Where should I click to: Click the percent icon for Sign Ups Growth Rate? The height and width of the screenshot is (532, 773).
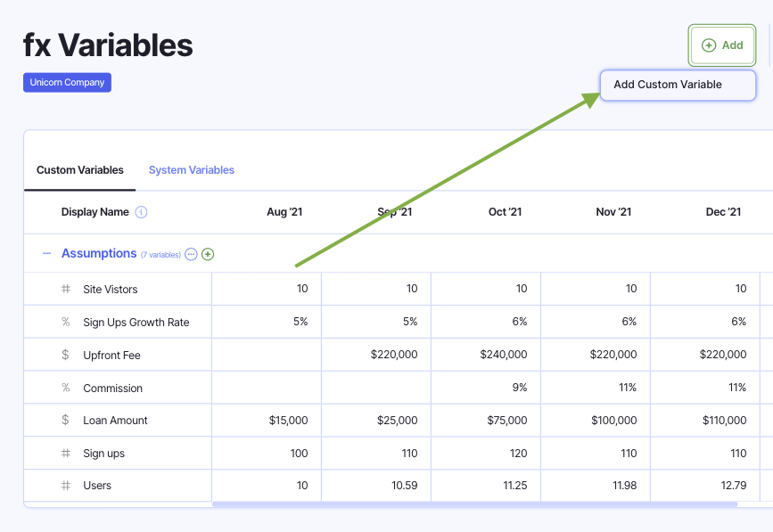click(66, 322)
